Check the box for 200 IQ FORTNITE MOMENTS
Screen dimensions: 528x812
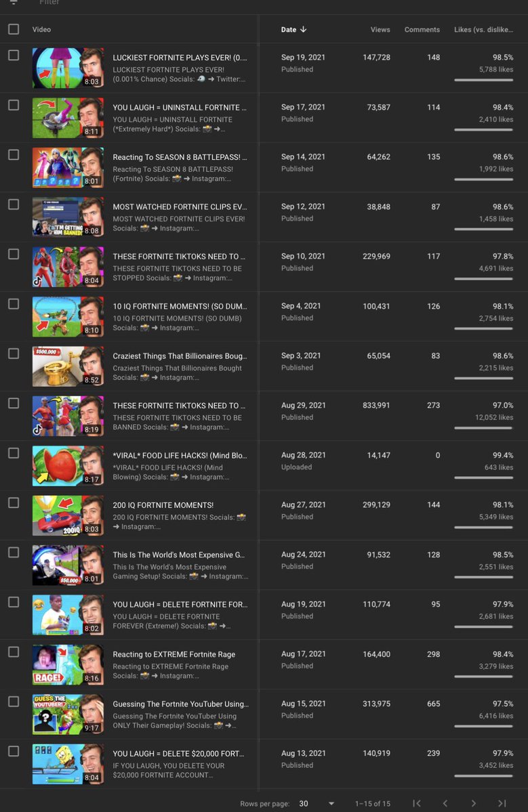tap(14, 503)
